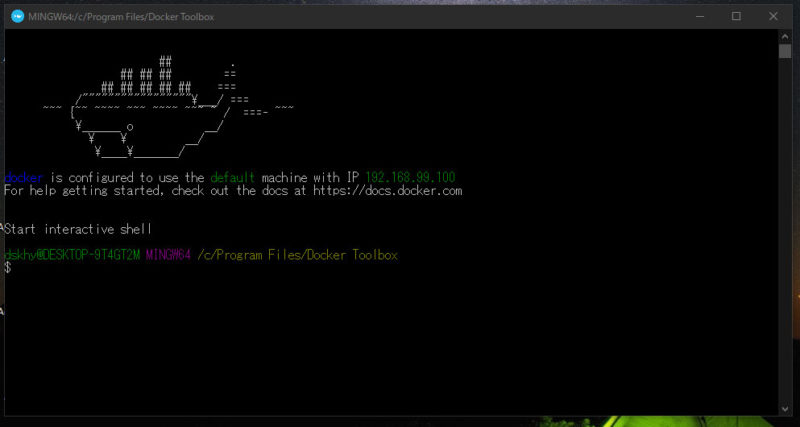
Task: Click the path '/c/Program Files/Docker Toolbox' in prompt
Action: [297, 255]
